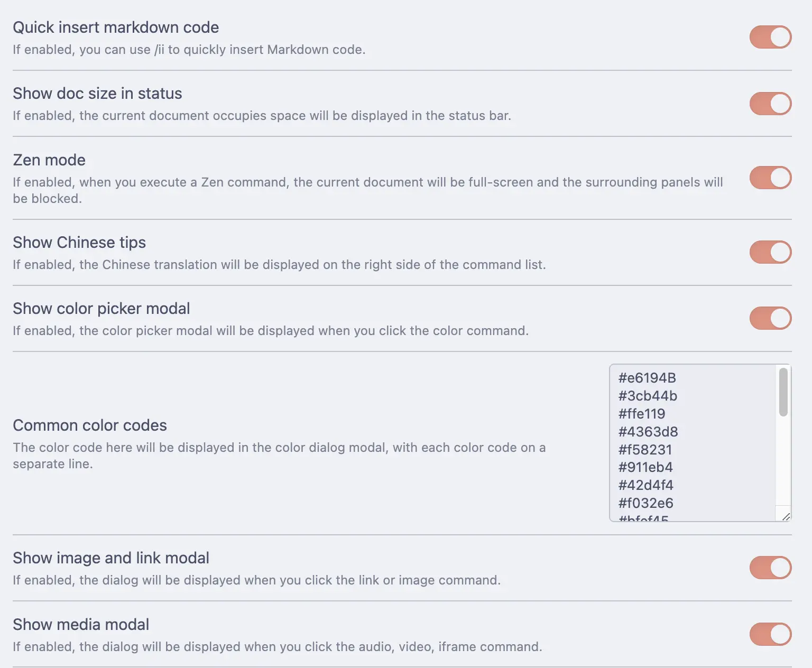Click the #e6194B line in color codes
Image resolution: width=812 pixels, height=668 pixels.
[647, 378]
